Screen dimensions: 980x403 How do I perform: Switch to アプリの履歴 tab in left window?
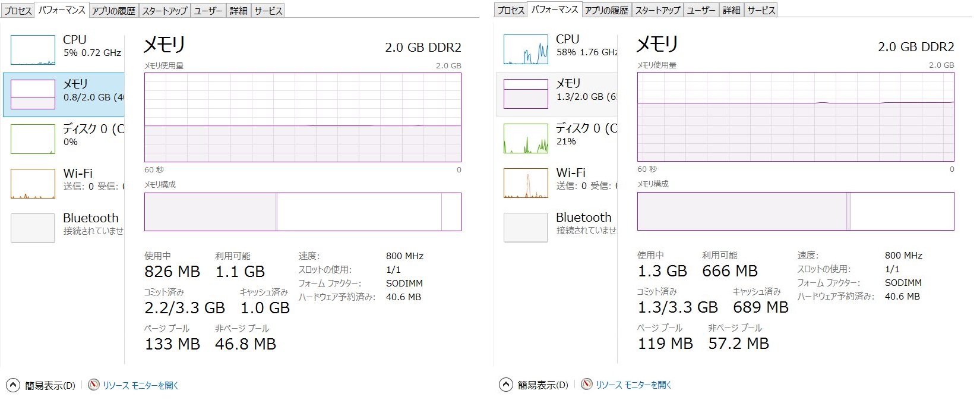tap(113, 11)
